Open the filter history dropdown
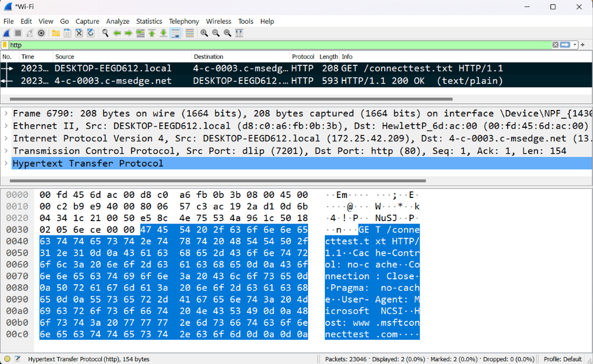 574,45
